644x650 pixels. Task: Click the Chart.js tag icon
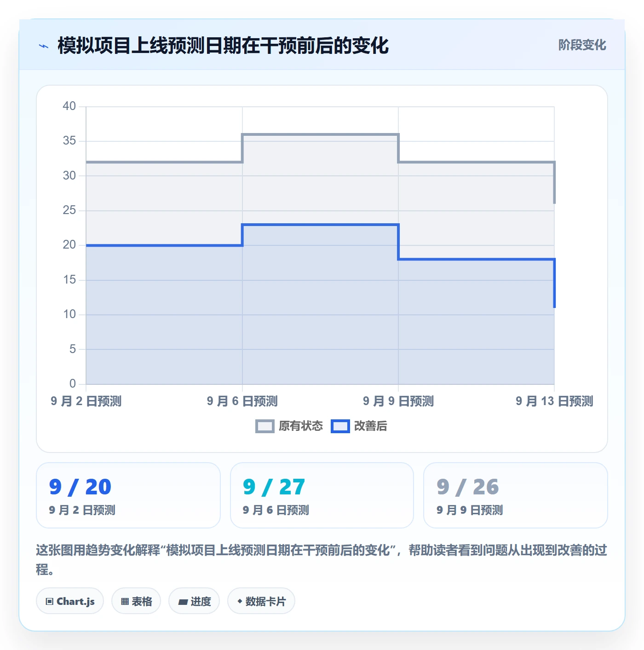[x=50, y=601]
